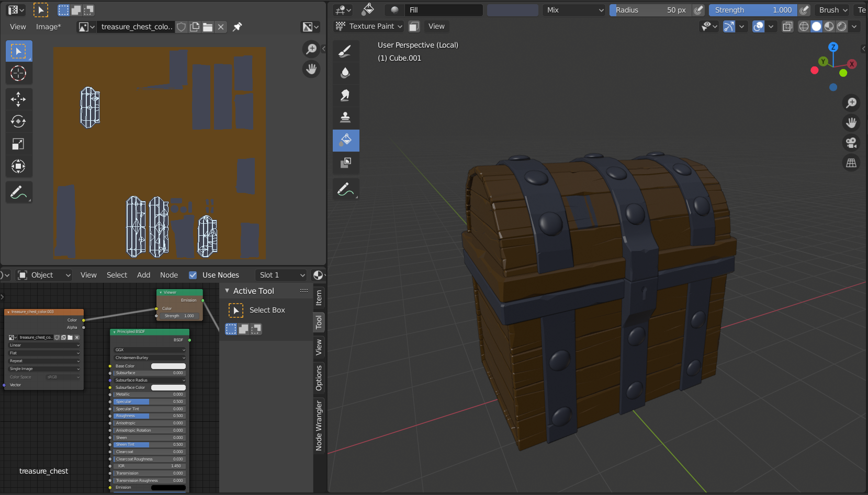The image size is (868, 495).
Task: Select the Fill bucket tool in viewport
Action: (346, 140)
